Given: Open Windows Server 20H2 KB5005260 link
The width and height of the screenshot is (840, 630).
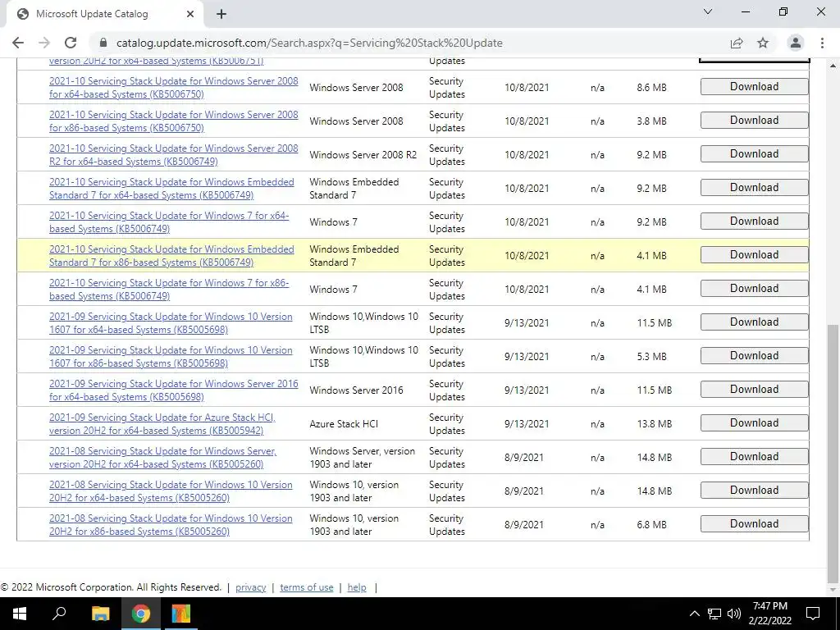Looking at the screenshot, I should (x=163, y=458).
